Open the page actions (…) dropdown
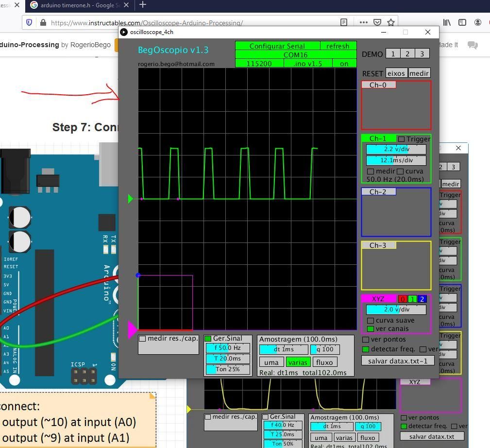The width and height of the screenshot is (490, 448). coord(363,22)
